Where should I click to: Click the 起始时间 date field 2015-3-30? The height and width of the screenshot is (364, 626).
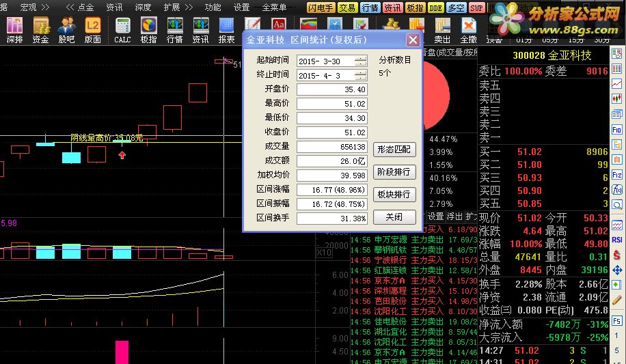(331, 61)
